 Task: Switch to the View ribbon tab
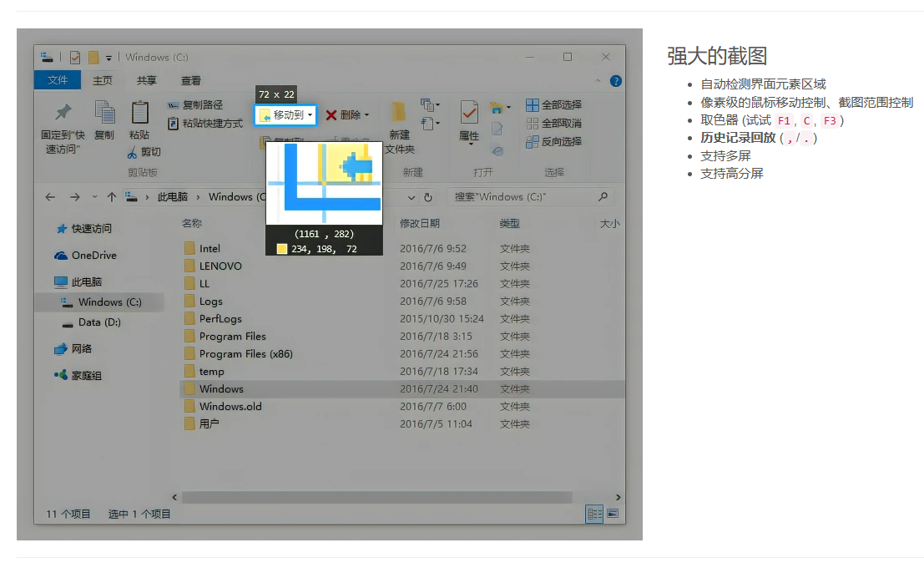pyautogui.click(x=190, y=80)
